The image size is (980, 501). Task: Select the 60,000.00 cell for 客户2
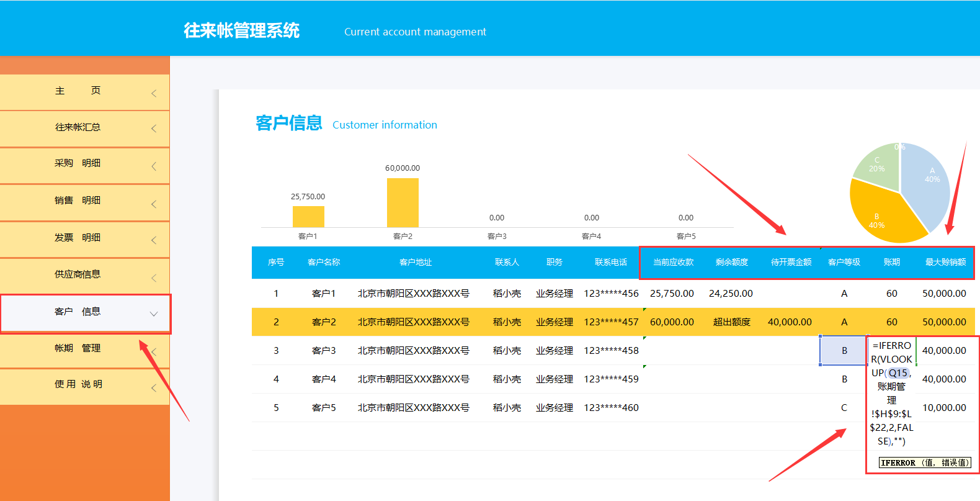click(672, 322)
